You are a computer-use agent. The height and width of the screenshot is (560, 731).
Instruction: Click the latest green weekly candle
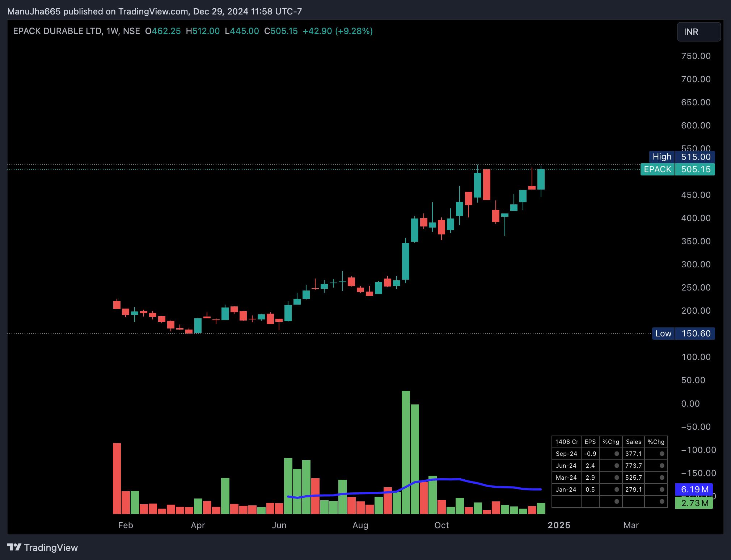[x=541, y=179]
